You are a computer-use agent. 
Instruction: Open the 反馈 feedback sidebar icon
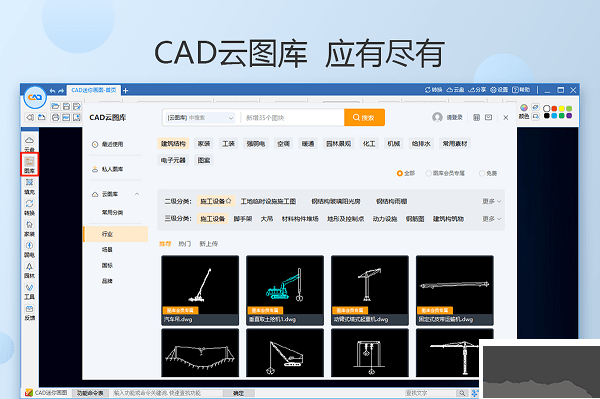(x=29, y=313)
